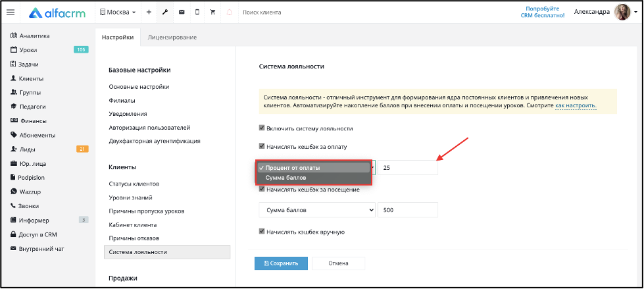644x289 pixels.
Task: Toggle the Начислять кэшбек вручную checkbox
Action: click(x=262, y=232)
